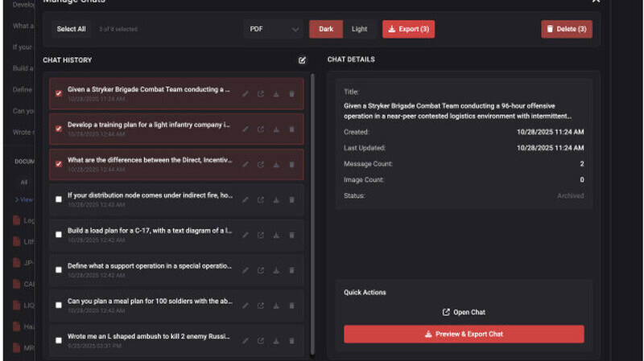Screen dimensions: 644x361
Task: Click edit pencil on C-17 load plan chat
Action: coord(246,234)
